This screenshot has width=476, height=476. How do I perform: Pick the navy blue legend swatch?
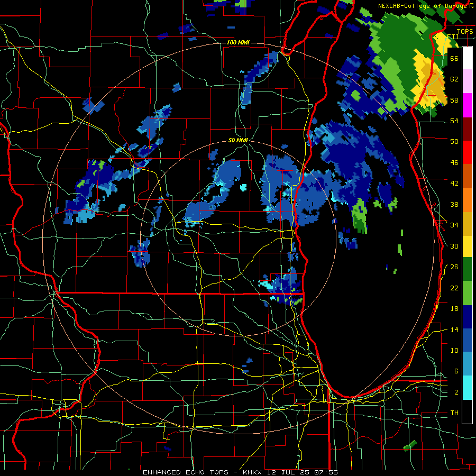point(467,317)
